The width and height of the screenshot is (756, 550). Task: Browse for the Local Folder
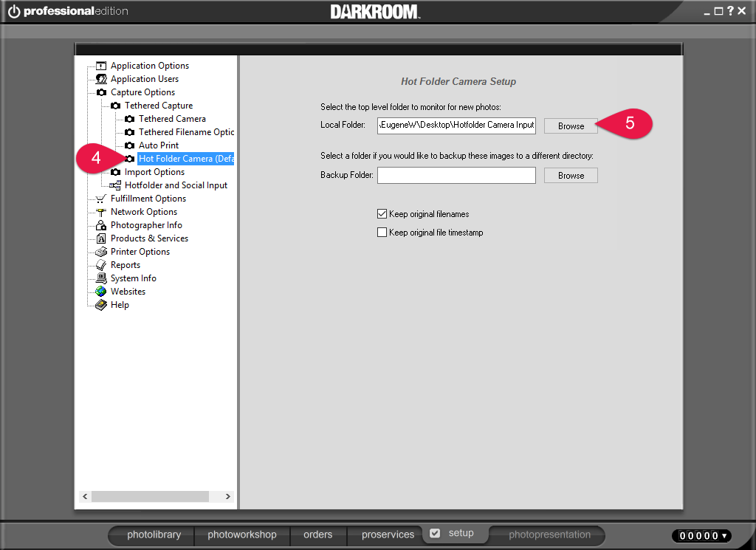pos(571,126)
